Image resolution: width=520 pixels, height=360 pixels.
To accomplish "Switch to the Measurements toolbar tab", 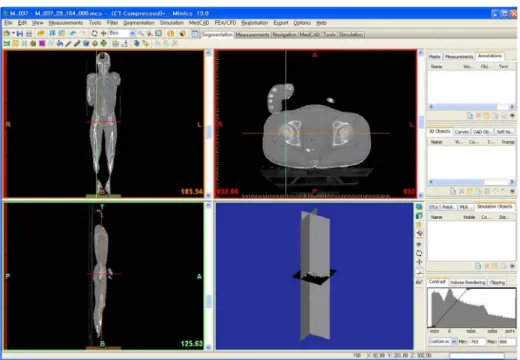I will pyautogui.click(x=252, y=35).
